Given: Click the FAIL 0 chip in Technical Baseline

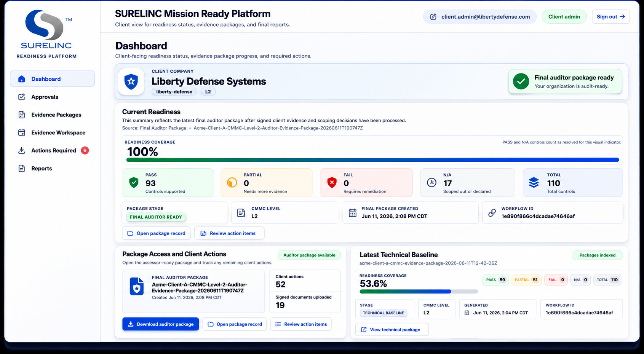Looking at the screenshot, I should [556, 280].
